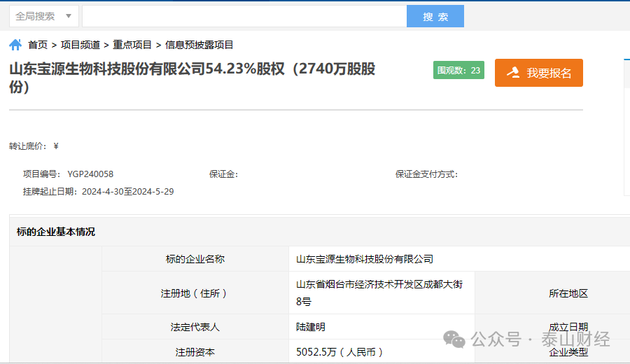Select company name value in table
The width and height of the screenshot is (630, 364).
pyautogui.click(x=365, y=259)
